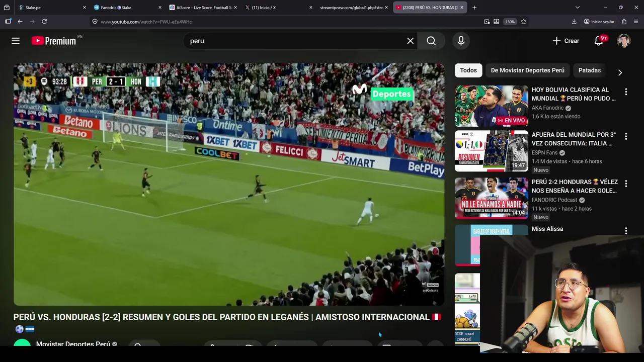Open the browser application menu
The height and width of the screenshot is (362, 644).
tap(636, 22)
